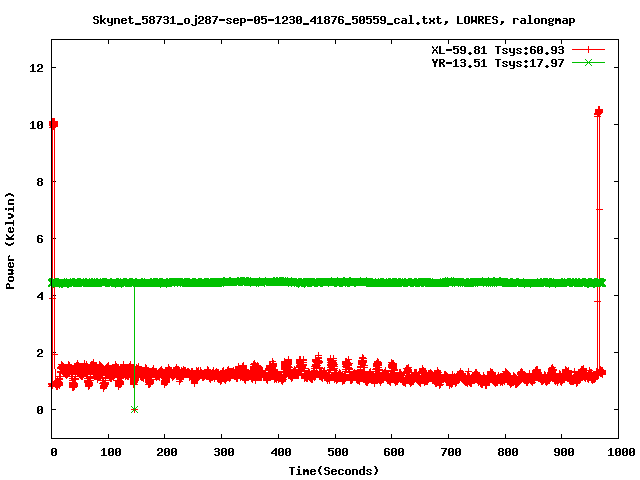Select the XL-59.81 Tsys:60.93 legend label
Image resolution: width=640 pixels, height=480 pixels.
[498, 50]
